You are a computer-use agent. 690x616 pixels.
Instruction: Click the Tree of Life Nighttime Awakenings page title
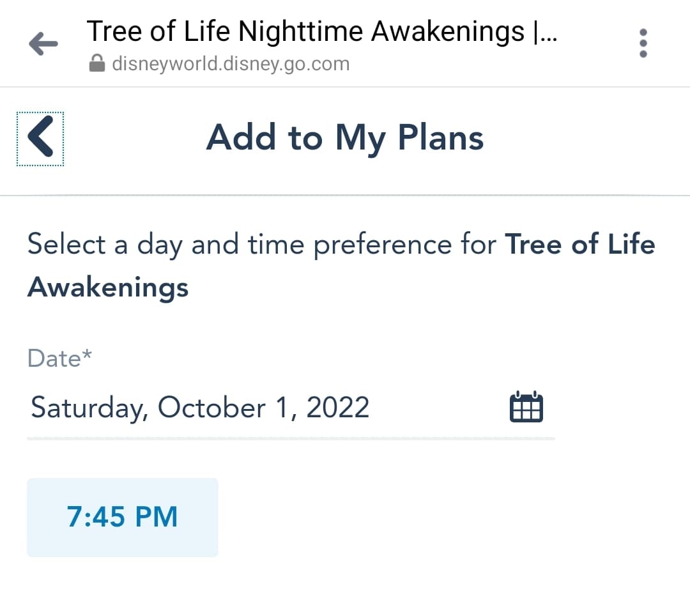[x=321, y=31]
